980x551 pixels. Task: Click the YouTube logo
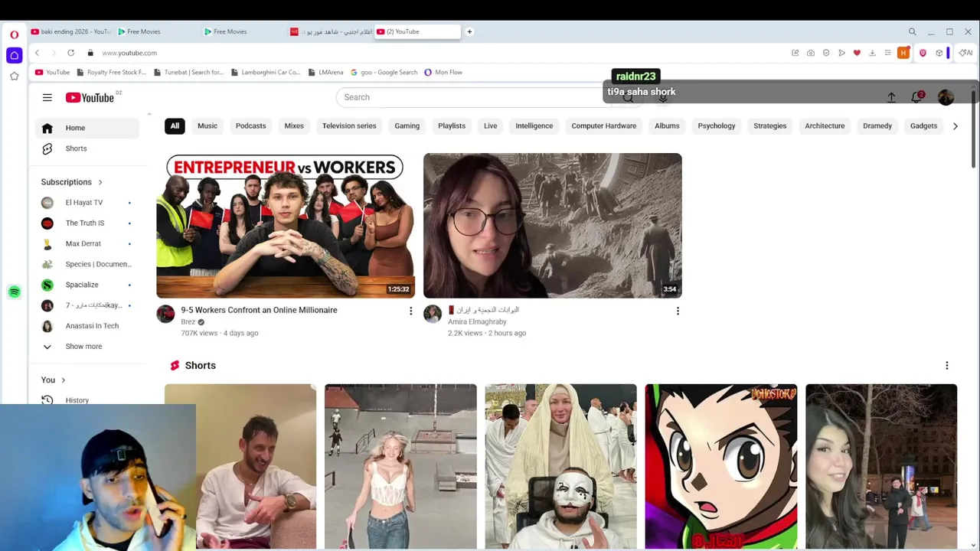tap(90, 97)
